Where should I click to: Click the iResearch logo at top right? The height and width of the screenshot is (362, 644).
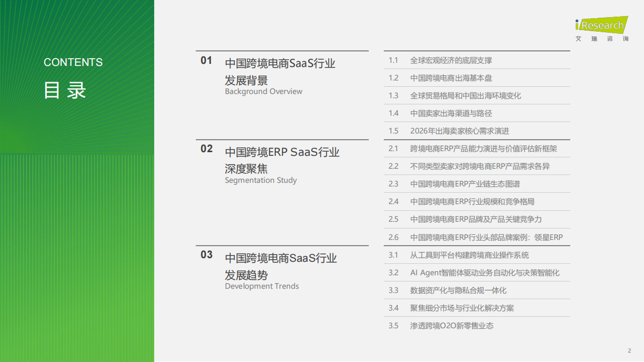click(x=601, y=25)
